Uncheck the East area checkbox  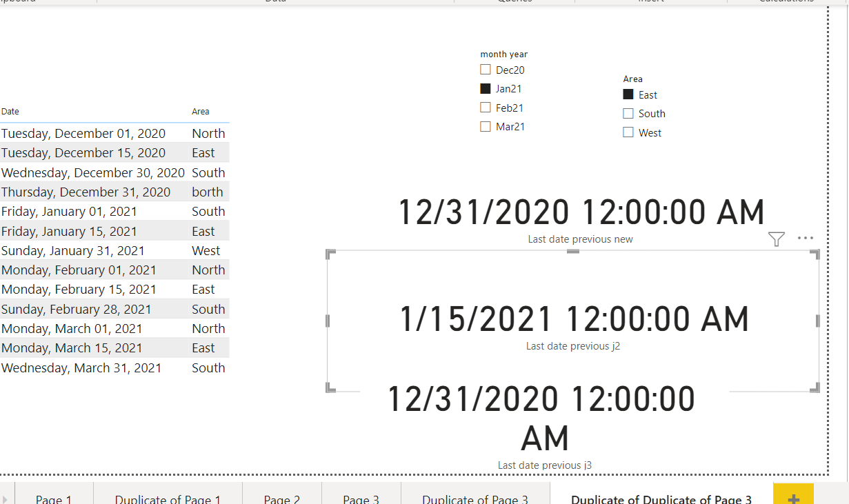click(x=628, y=94)
